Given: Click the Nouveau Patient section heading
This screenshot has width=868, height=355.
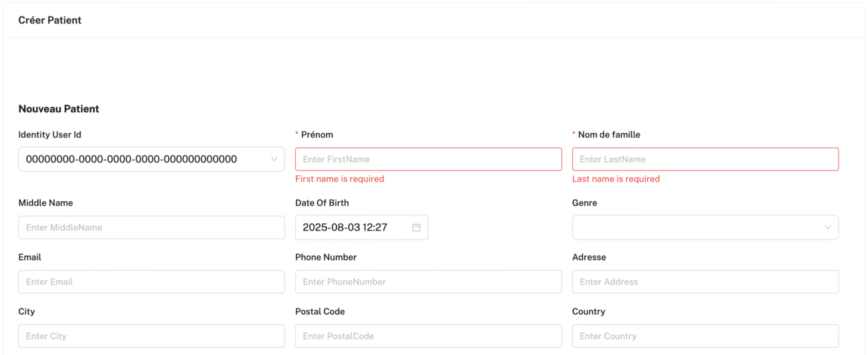Looking at the screenshot, I should (59, 108).
